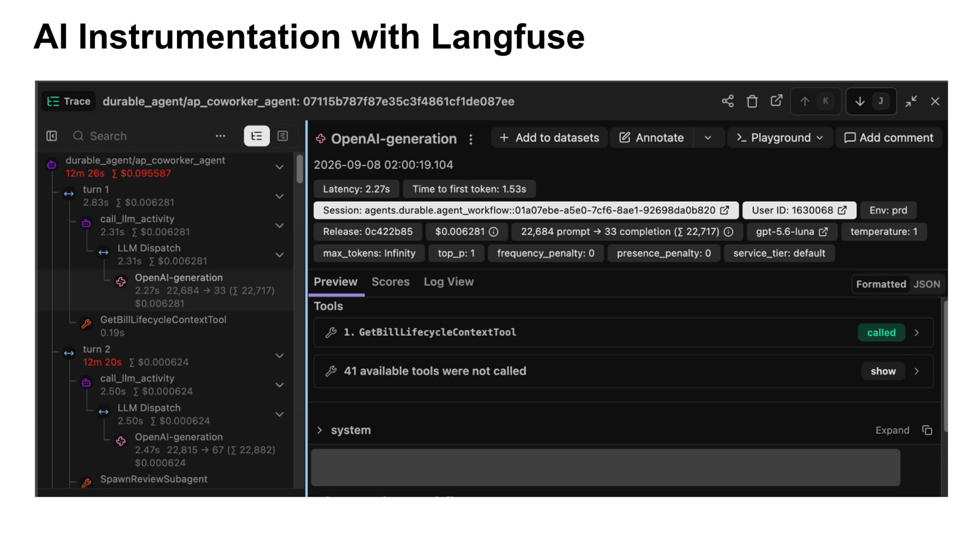
Task: Switch to timeline view mode
Action: pos(283,136)
